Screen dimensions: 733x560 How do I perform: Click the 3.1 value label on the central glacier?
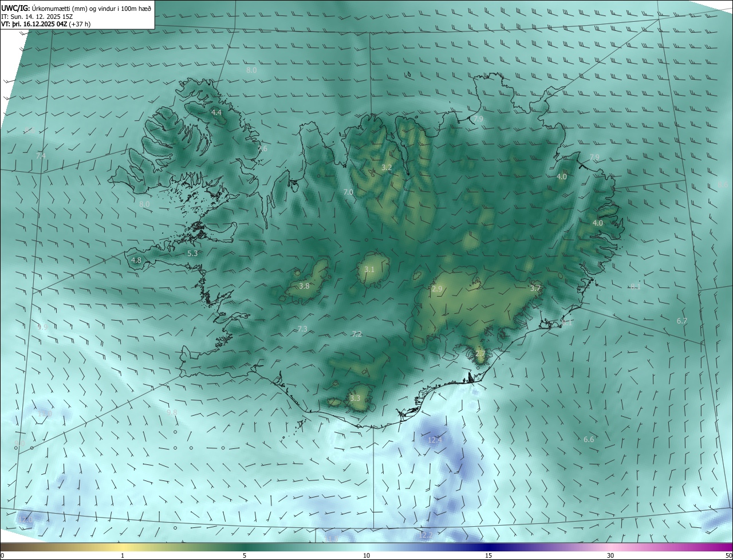[x=369, y=269]
